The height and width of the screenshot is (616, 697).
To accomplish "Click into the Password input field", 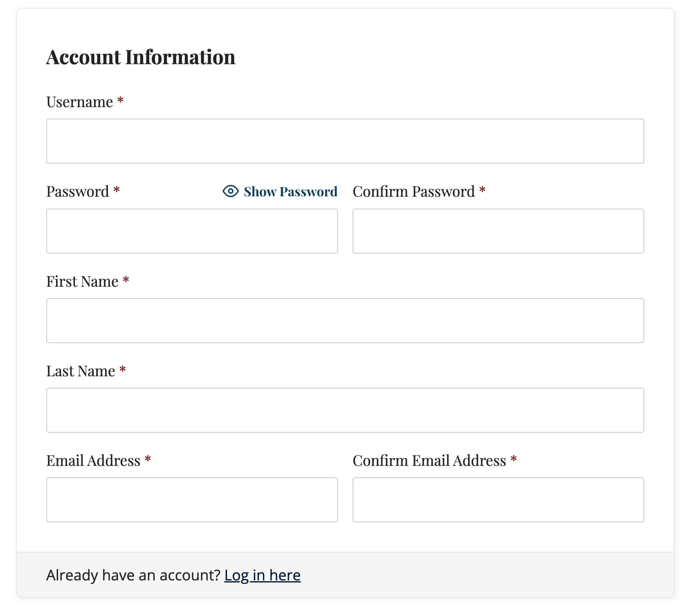I will (x=192, y=231).
